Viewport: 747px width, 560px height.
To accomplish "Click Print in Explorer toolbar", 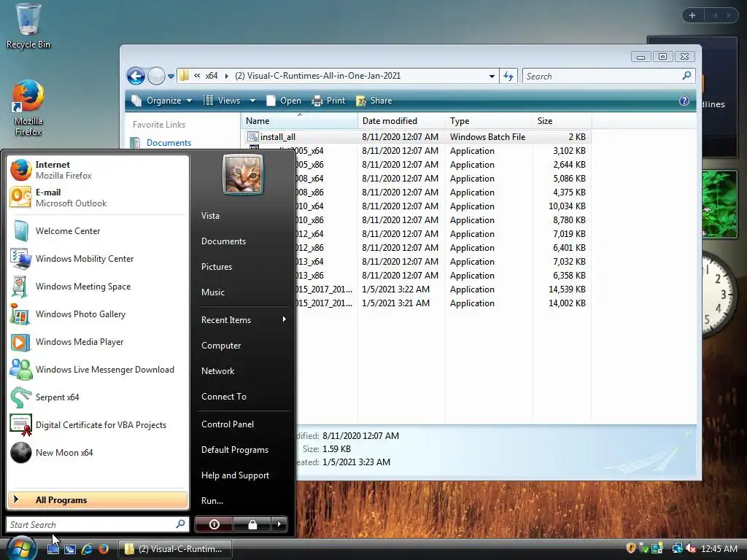I will tap(328, 101).
